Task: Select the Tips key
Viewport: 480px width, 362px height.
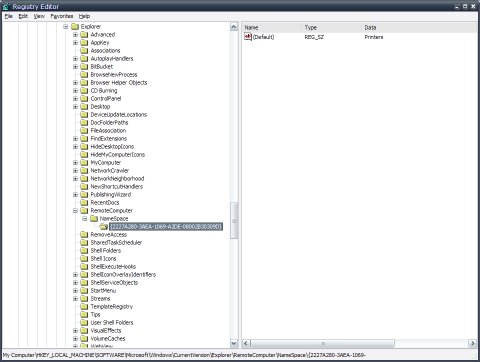Action: coord(95,315)
